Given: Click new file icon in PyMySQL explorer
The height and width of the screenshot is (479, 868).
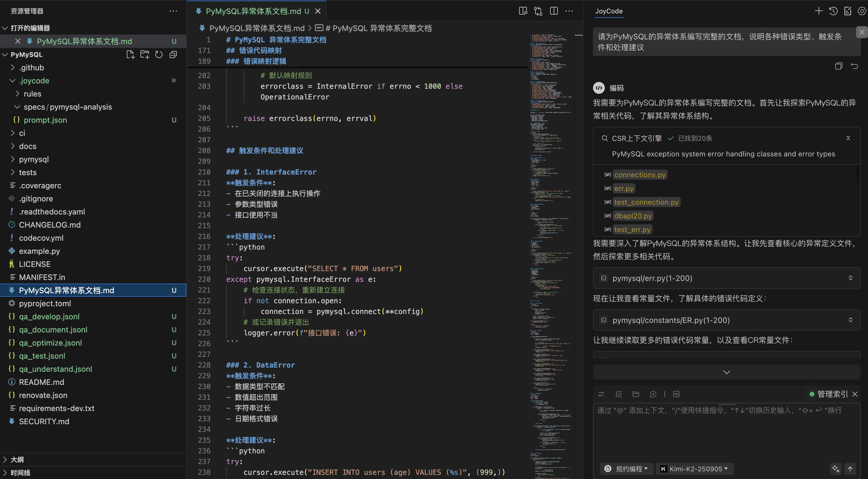Looking at the screenshot, I should point(130,55).
